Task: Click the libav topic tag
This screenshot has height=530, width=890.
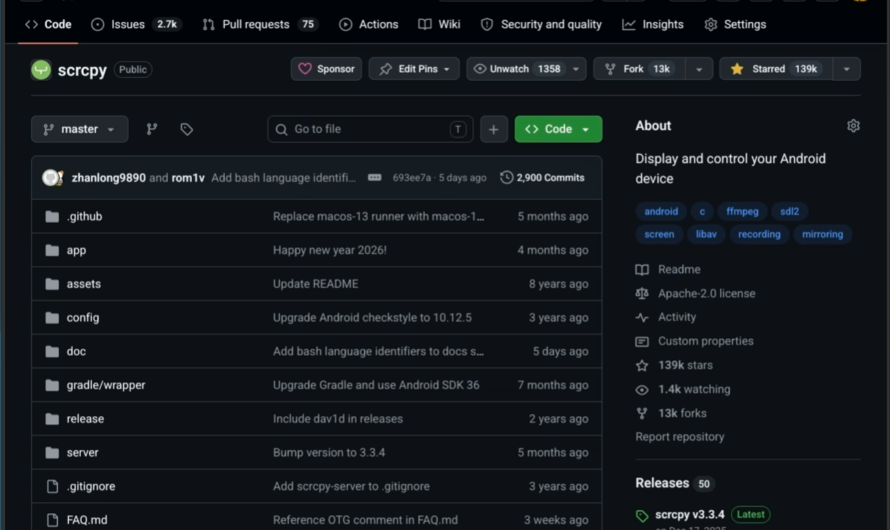Action: [x=706, y=234]
